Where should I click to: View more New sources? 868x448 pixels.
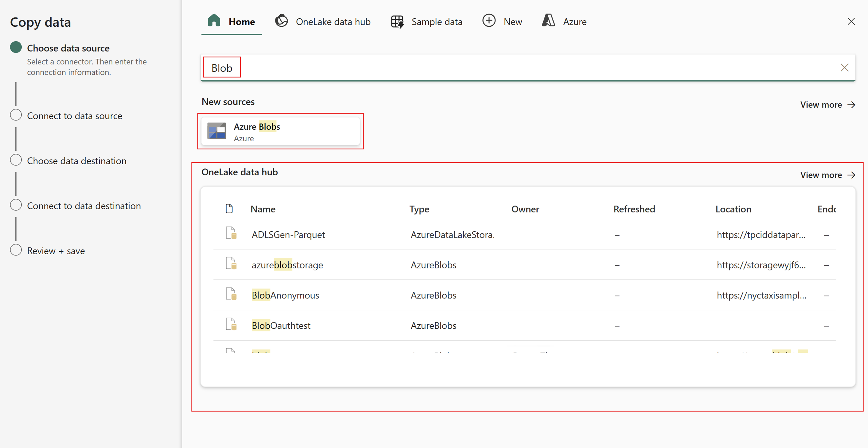tap(828, 105)
